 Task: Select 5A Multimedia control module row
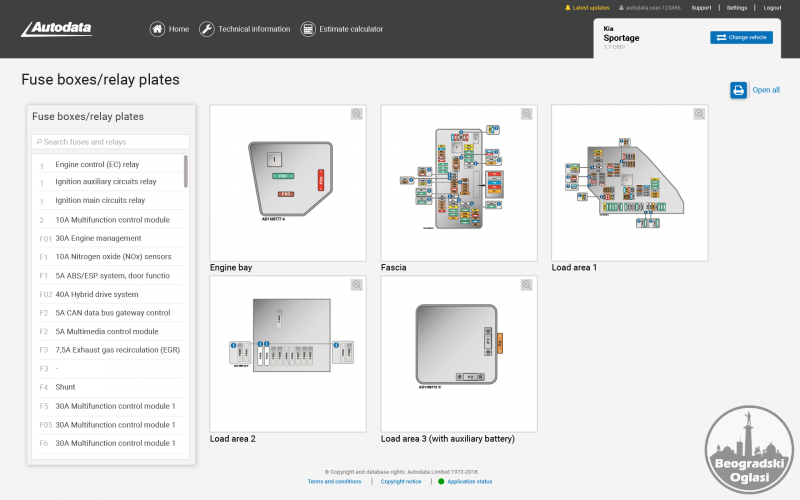coord(111,331)
